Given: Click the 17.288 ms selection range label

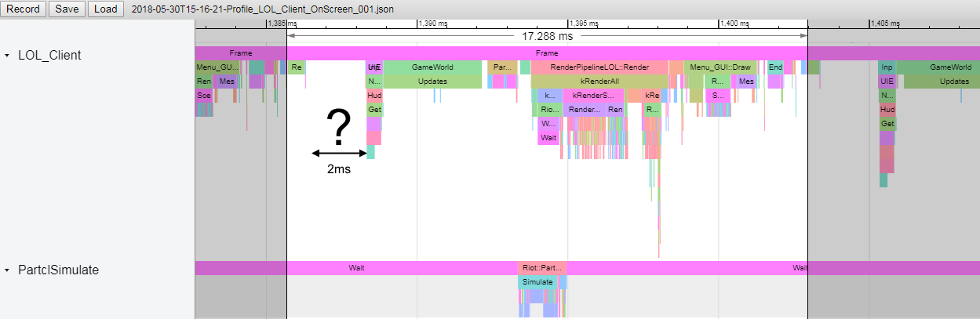Looking at the screenshot, I should click(x=547, y=36).
